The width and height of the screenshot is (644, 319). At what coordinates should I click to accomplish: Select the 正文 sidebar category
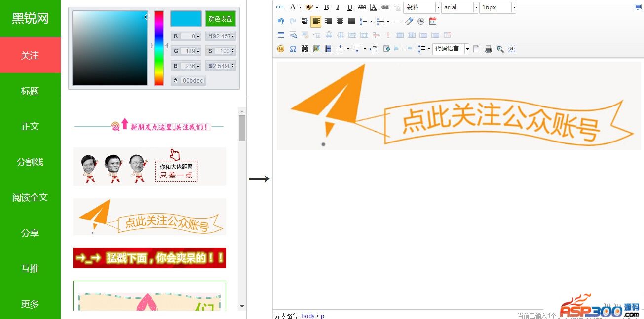coord(30,126)
